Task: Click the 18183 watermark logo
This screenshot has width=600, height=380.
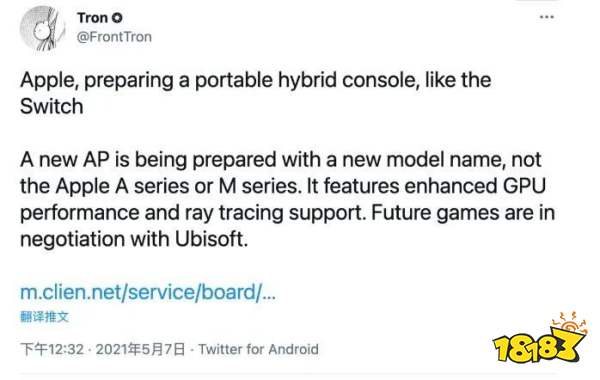Action: pos(539,347)
